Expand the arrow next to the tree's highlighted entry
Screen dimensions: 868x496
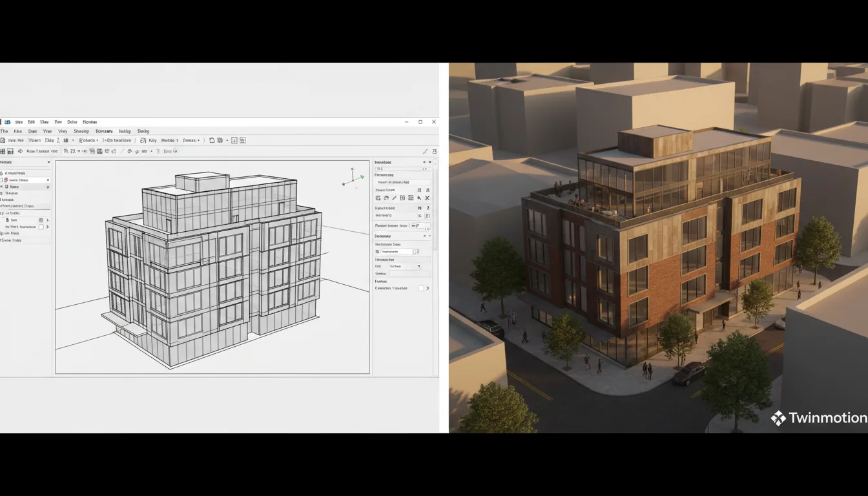click(48, 187)
